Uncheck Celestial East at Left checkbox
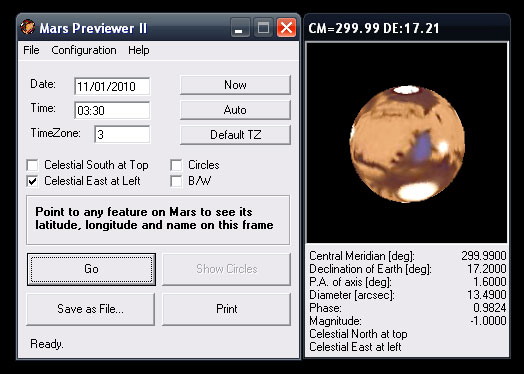This screenshot has height=374, width=524. pos(32,181)
